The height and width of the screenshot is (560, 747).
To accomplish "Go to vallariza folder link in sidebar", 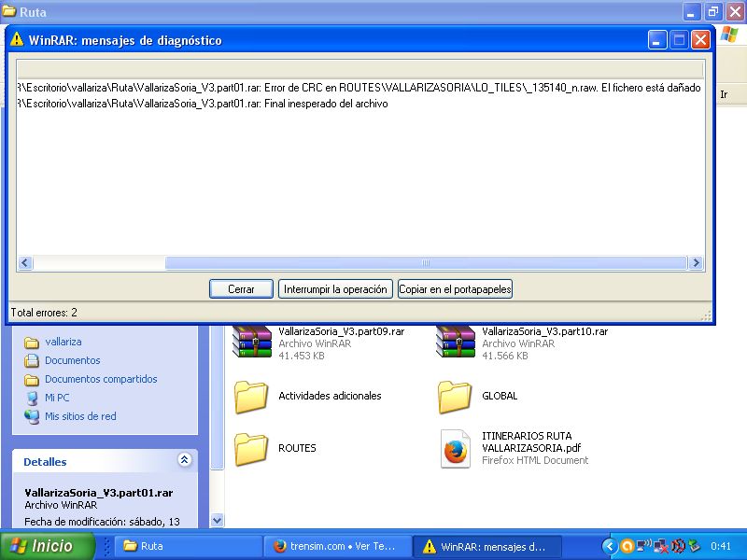I will [63, 342].
